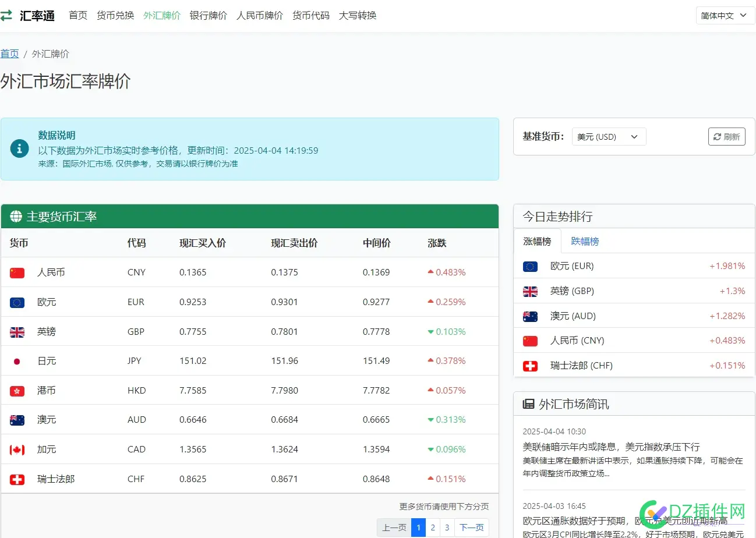Open the 简体中文 language dropdown
This screenshot has height=538, width=756.
point(724,16)
